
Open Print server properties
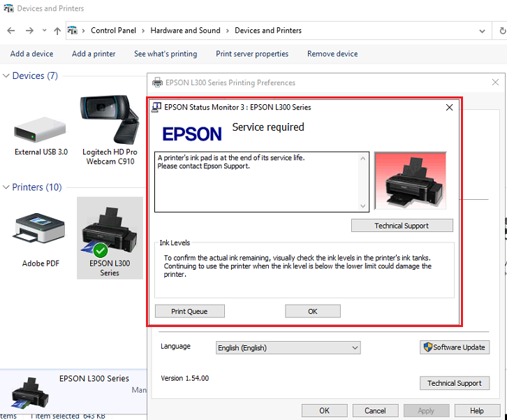click(252, 54)
